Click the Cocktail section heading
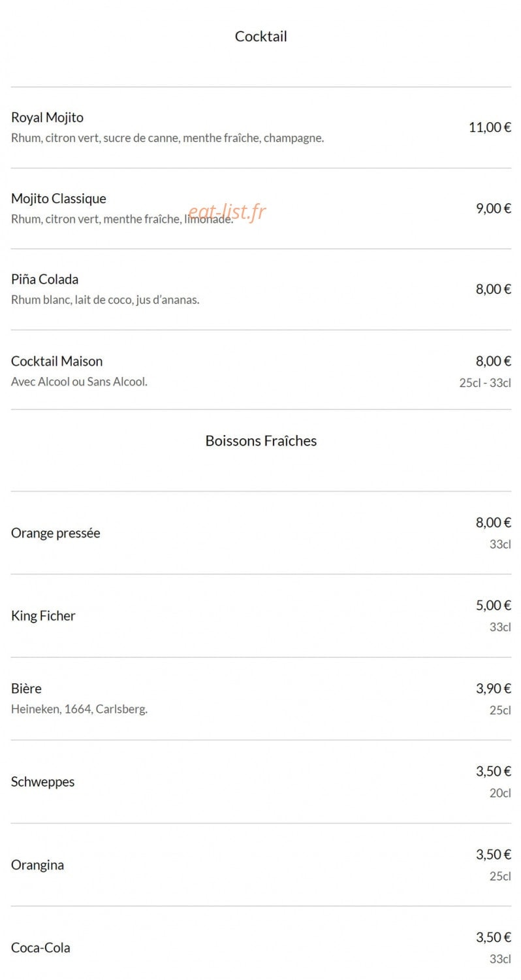Viewport: 521px width, 980px height. pos(260,37)
